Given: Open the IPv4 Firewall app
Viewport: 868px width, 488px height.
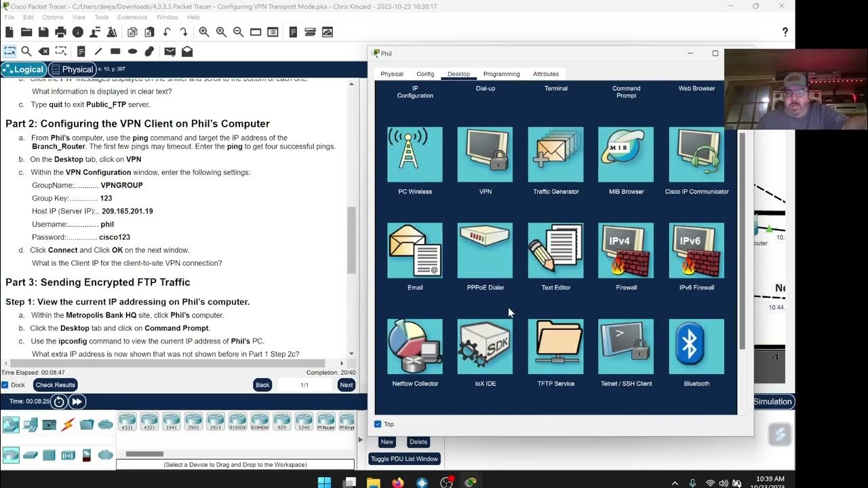Looking at the screenshot, I should (x=626, y=251).
